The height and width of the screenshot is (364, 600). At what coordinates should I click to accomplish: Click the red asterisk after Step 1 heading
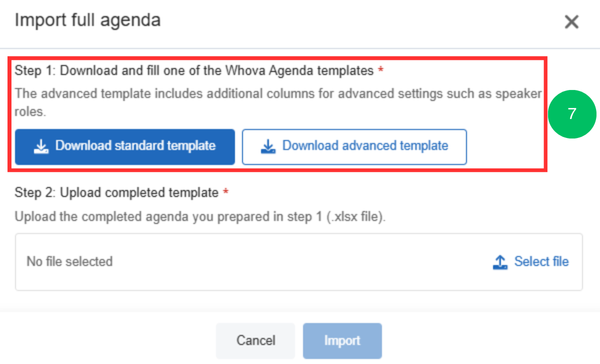pos(380,69)
